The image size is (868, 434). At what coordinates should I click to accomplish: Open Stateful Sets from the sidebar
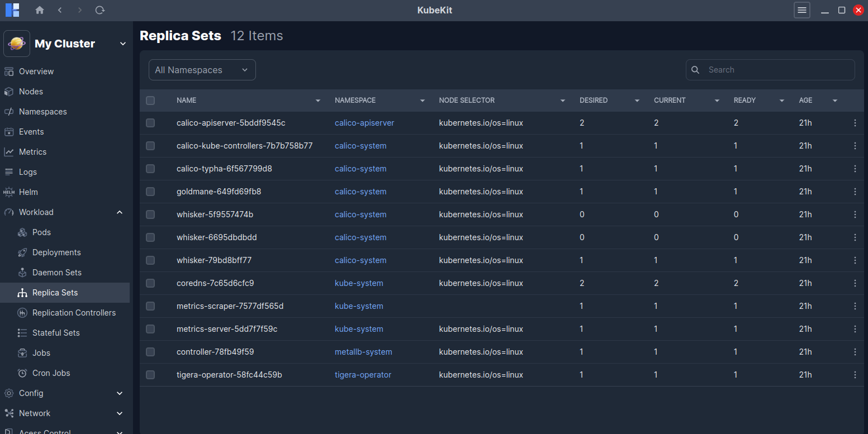pos(56,333)
